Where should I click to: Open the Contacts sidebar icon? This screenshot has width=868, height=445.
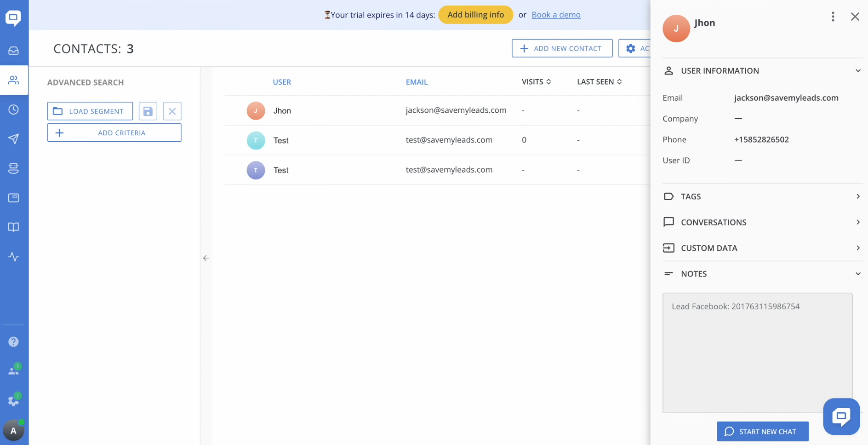click(14, 80)
